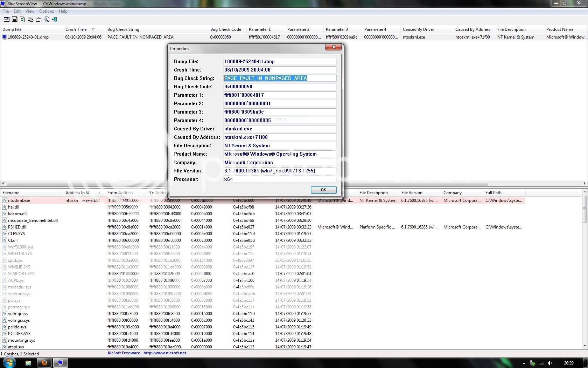The width and height of the screenshot is (588, 368).
Task: Click the Dump File field in Properties
Action: pos(280,61)
